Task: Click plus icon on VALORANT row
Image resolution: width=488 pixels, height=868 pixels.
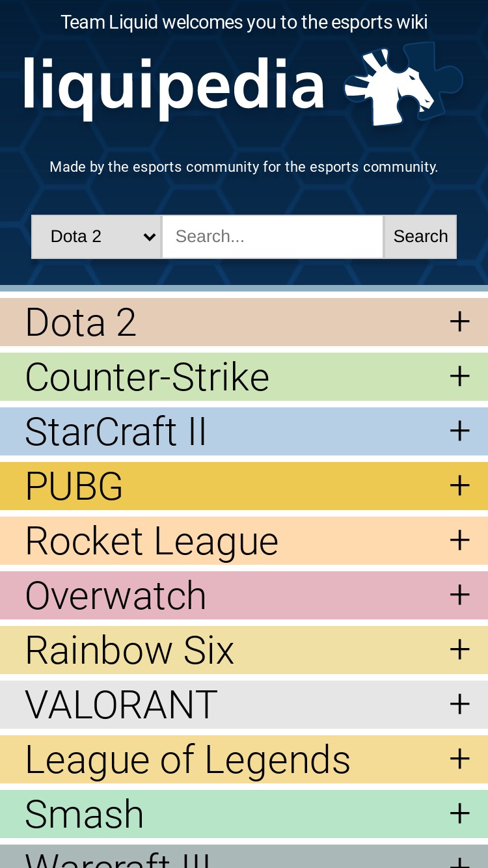Action: pos(459,705)
